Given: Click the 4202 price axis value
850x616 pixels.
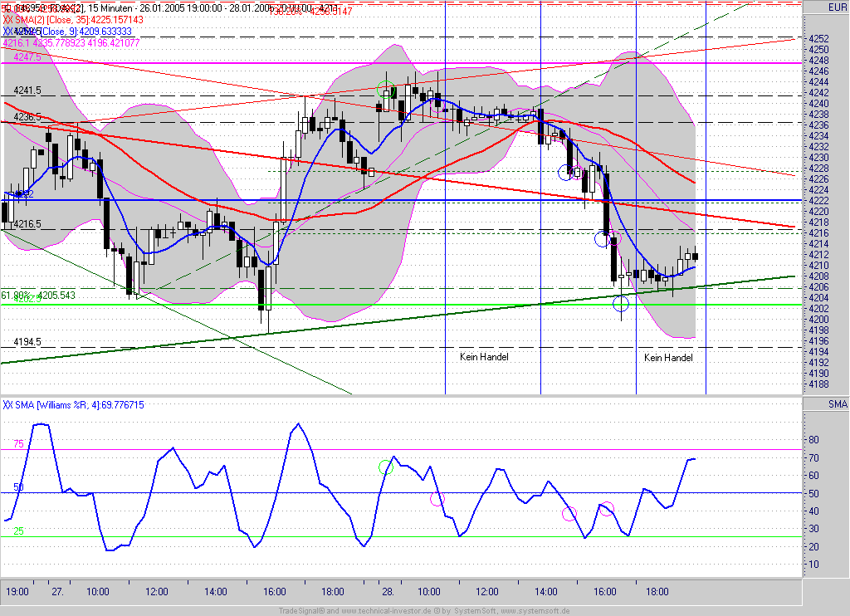Looking at the screenshot, I should pos(818,309).
